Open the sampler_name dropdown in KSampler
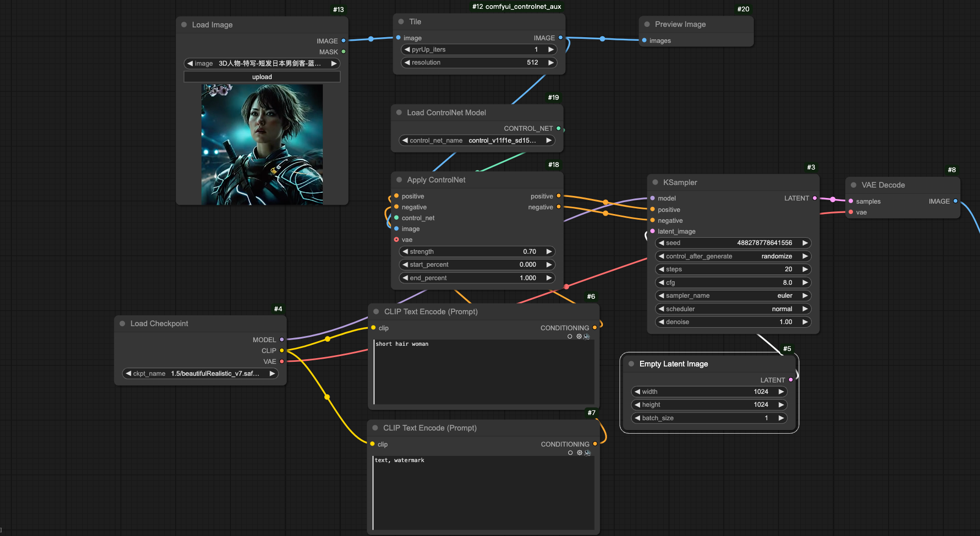Viewport: 980px width, 536px height. 733,296
